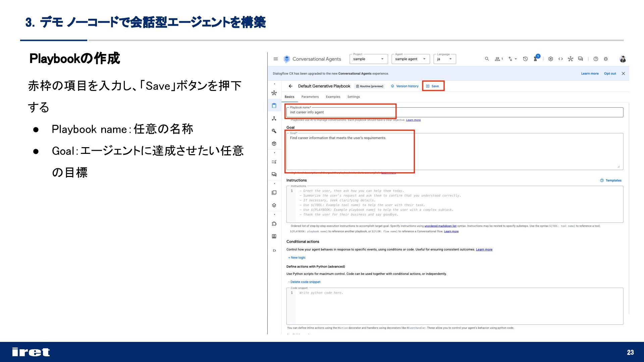The width and height of the screenshot is (644, 362).
Task: Open the stacked pages sidebar icon
Action: (x=274, y=193)
